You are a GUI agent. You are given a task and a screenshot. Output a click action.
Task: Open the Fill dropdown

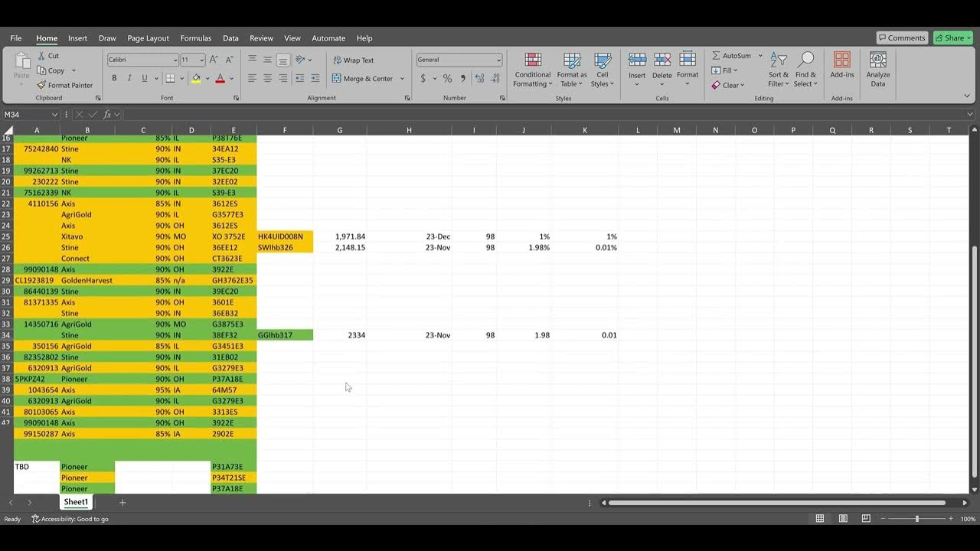725,70
